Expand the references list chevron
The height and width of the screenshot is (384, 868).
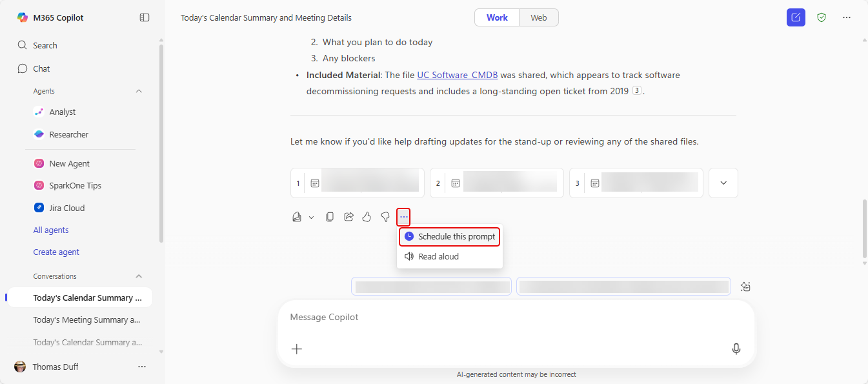[723, 183]
